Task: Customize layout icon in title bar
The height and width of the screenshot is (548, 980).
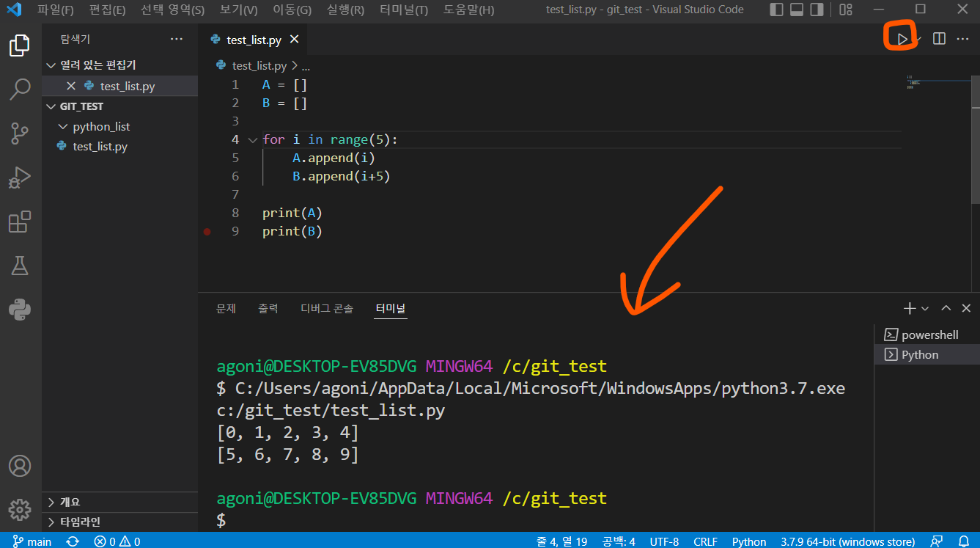Action: click(x=846, y=10)
